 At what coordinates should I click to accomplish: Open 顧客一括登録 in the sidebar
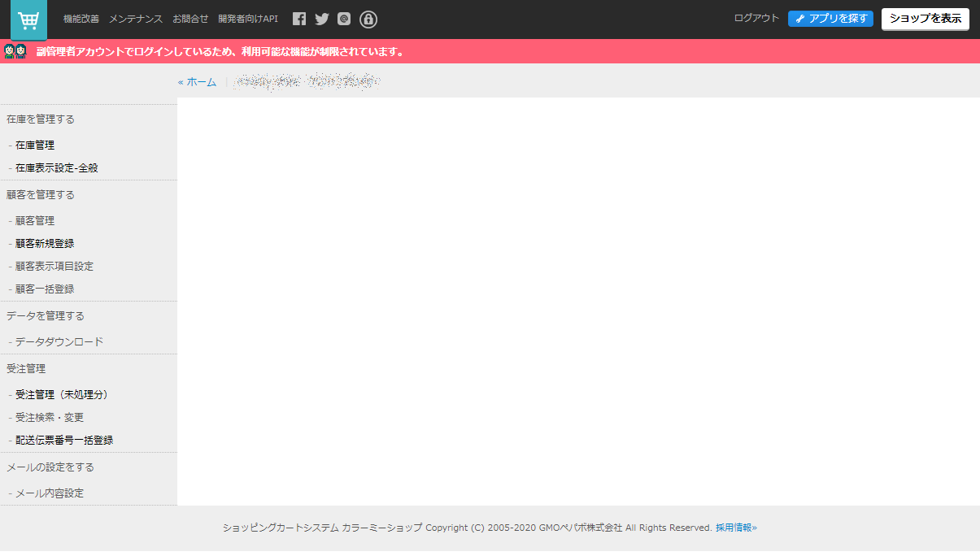click(x=45, y=289)
